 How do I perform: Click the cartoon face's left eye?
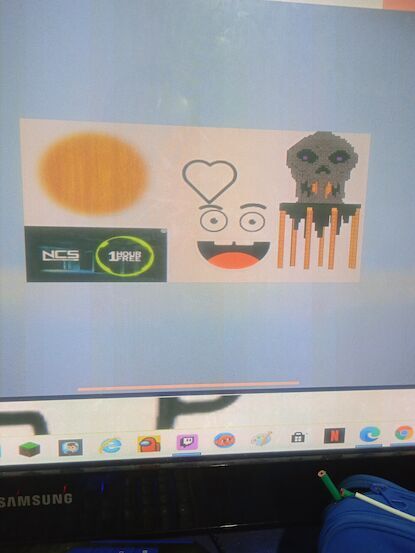(214, 221)
